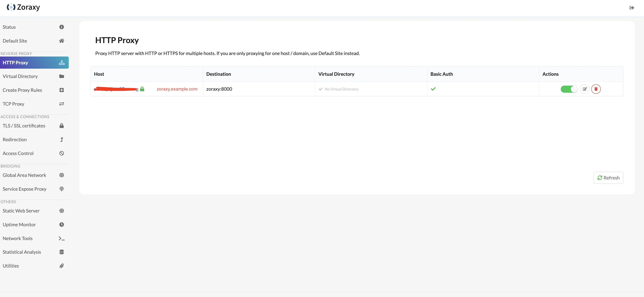Click the Create Proxy Rules plus icon
Screen dimensions: 644x297
tap(61, 90)
